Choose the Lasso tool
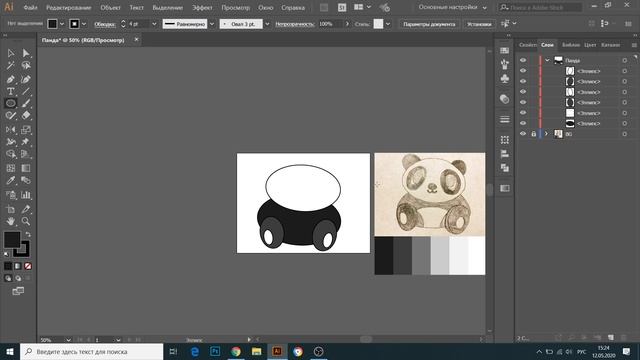This screenshot has width=640, height=360. 26,65
